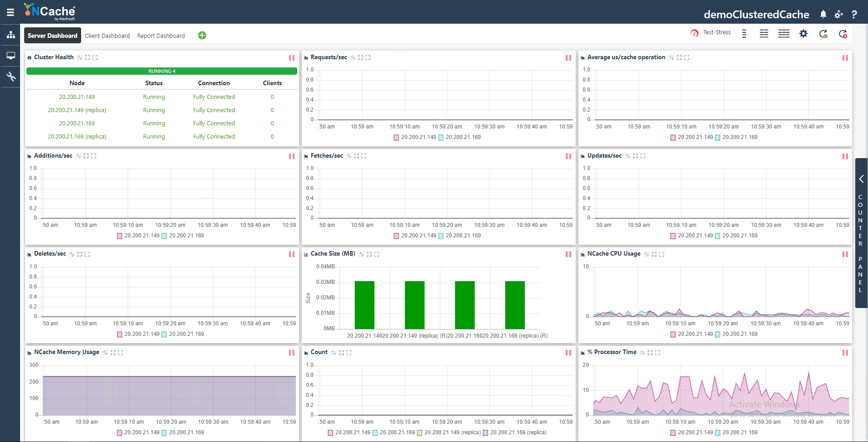Expand the Additions/sec panel with arrows icon
The image size is (868, 442).
[x=86, y=156]
